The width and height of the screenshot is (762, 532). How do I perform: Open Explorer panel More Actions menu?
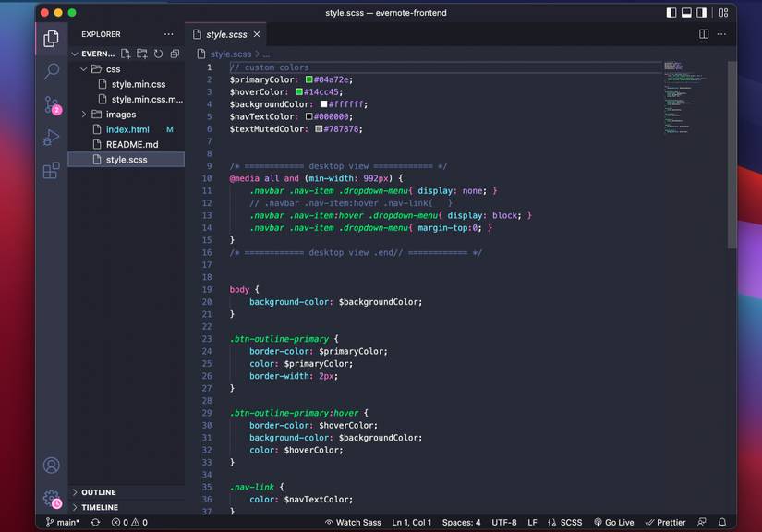[x=169, y=33]
